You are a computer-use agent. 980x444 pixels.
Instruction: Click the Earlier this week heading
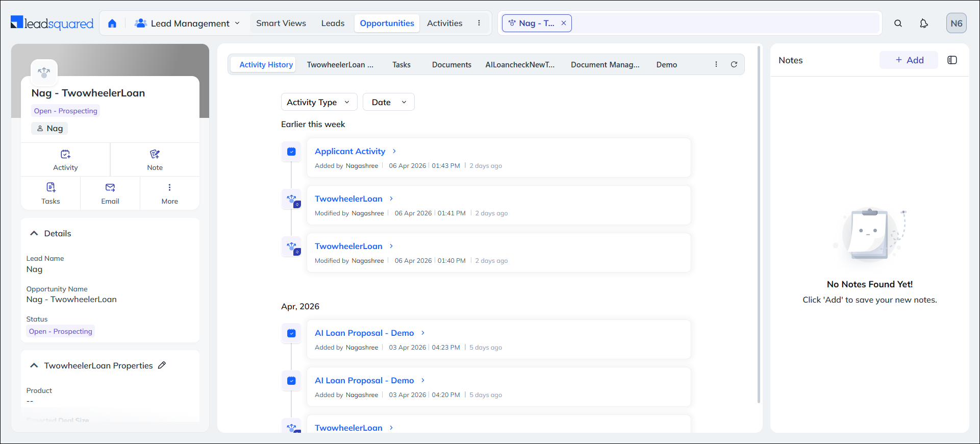tap(313, 125)
